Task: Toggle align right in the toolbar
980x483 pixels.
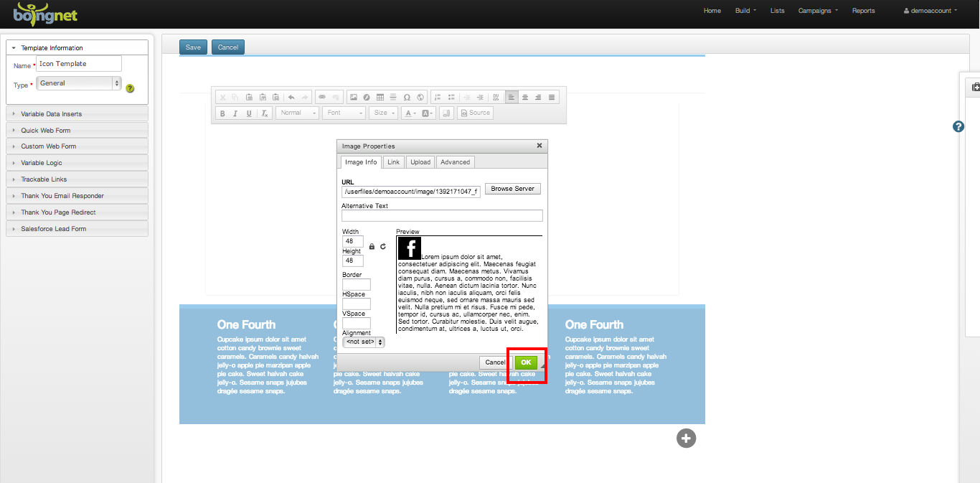Action: [x=538, y=97]
